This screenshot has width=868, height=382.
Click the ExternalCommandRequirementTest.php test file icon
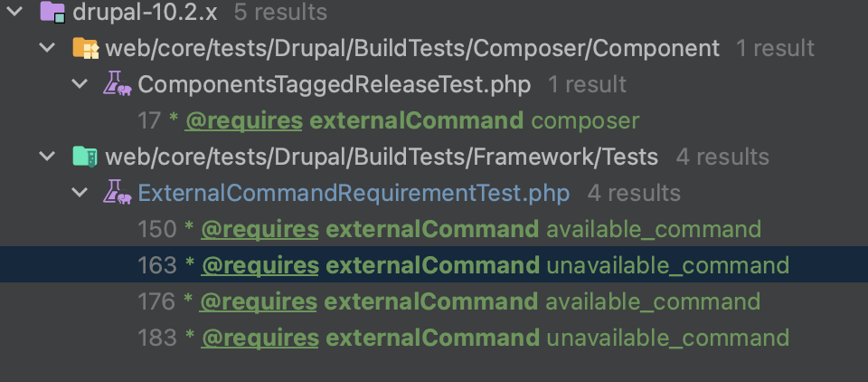(x=117, y=193)
